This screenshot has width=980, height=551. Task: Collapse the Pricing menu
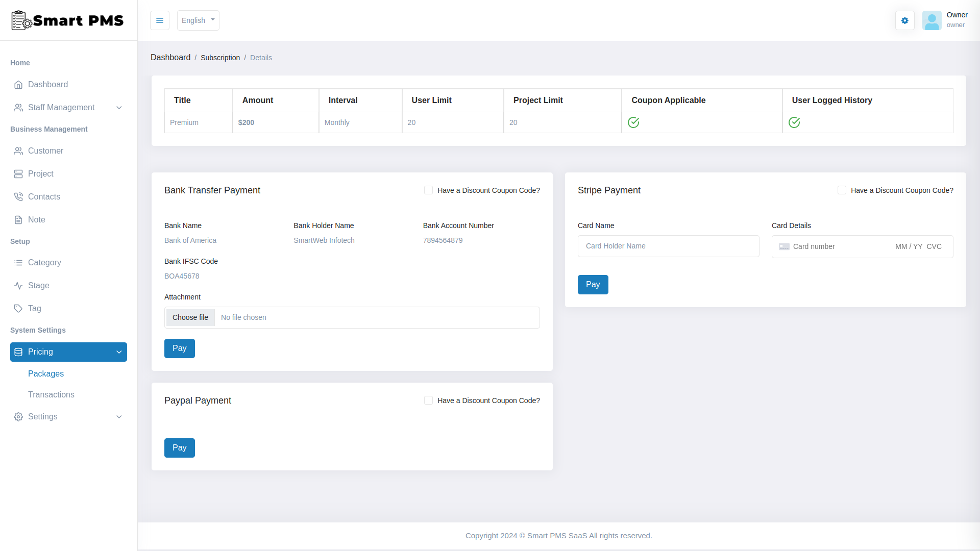68,352
